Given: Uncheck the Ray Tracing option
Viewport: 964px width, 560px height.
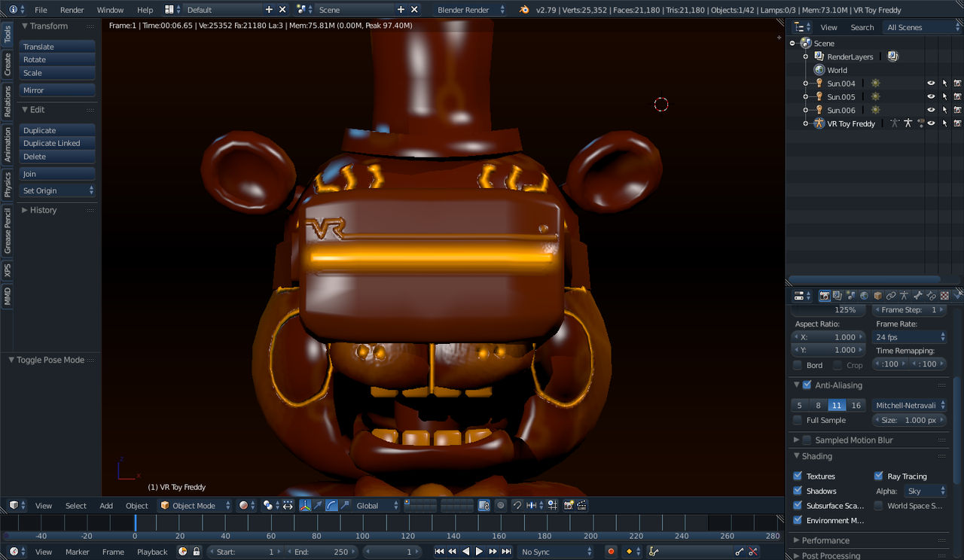Looking at the screenshot, I should tap(878, 476).
